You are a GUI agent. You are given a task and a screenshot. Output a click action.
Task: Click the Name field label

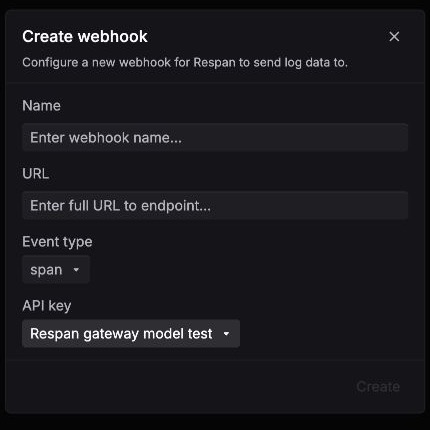[x=41, y=106]
